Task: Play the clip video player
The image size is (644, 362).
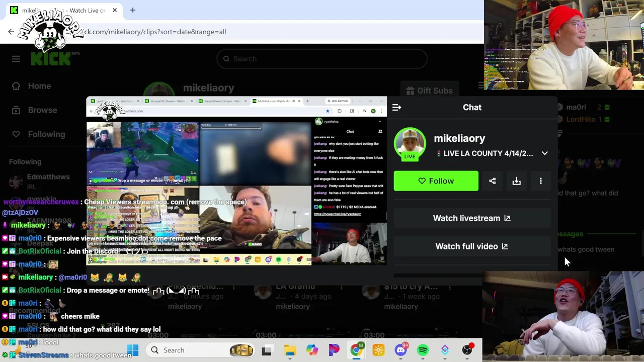Action: point(236,181)
